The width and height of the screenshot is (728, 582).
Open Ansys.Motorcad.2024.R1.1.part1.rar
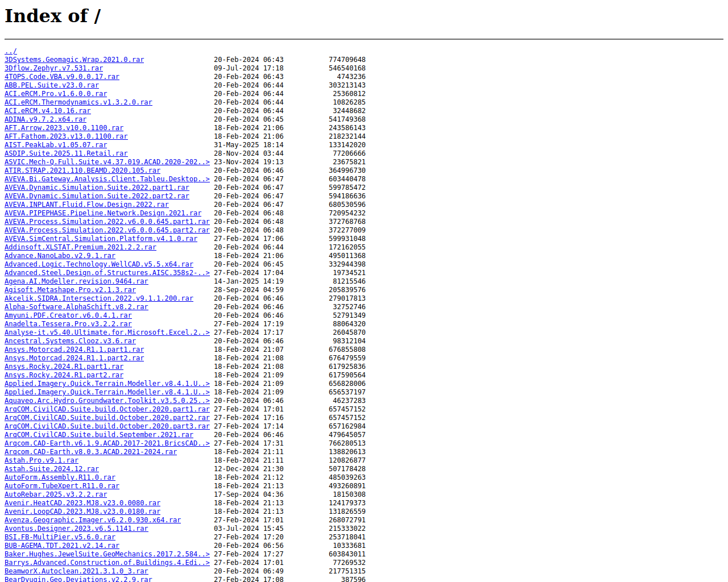[x=74, y=350]
